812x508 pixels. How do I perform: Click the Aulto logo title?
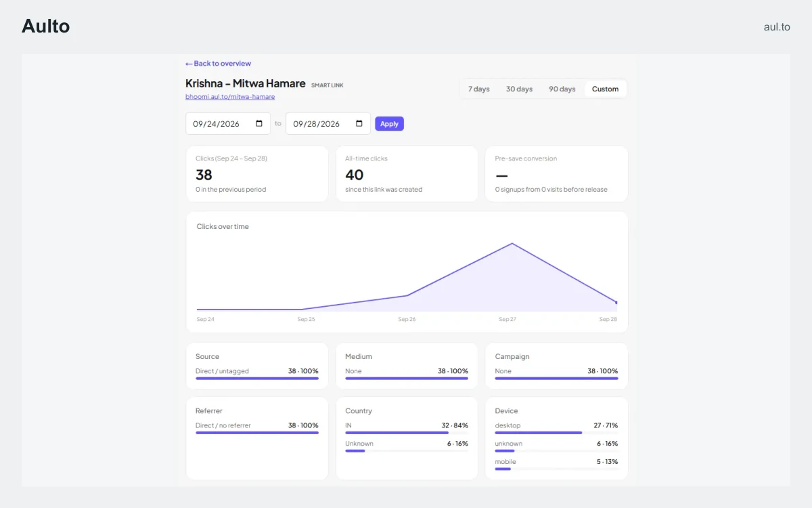46,26
